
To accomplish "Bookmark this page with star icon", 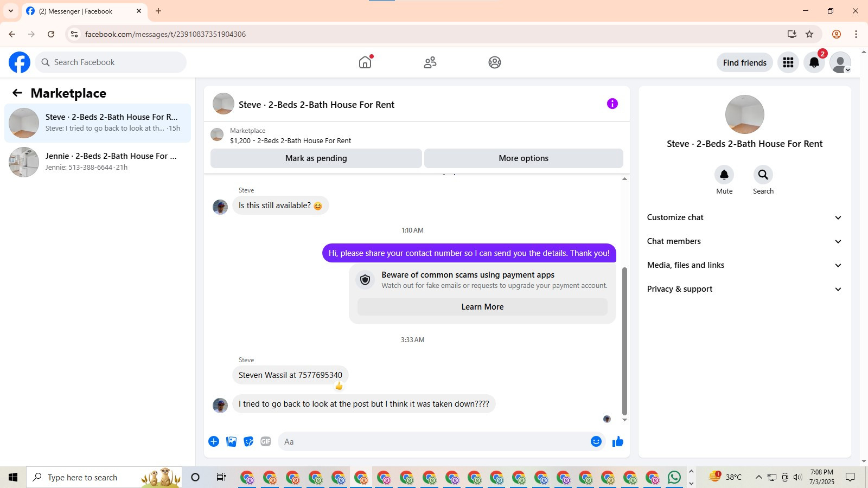I will (x=809, y=34).
